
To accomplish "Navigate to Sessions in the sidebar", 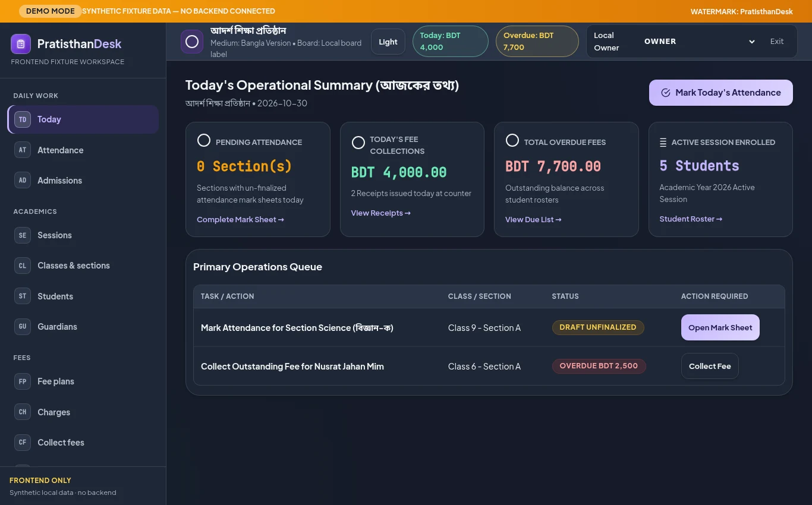I will coord(83,235).
